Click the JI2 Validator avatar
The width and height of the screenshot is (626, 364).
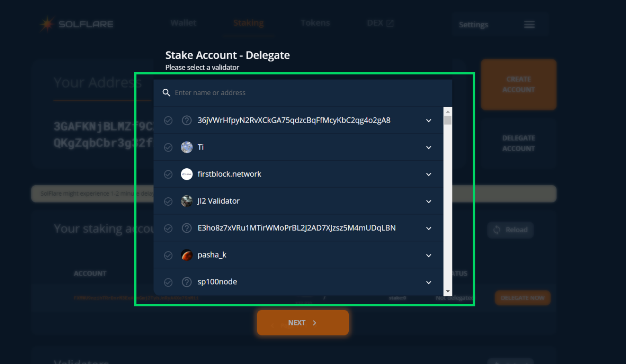187,201
